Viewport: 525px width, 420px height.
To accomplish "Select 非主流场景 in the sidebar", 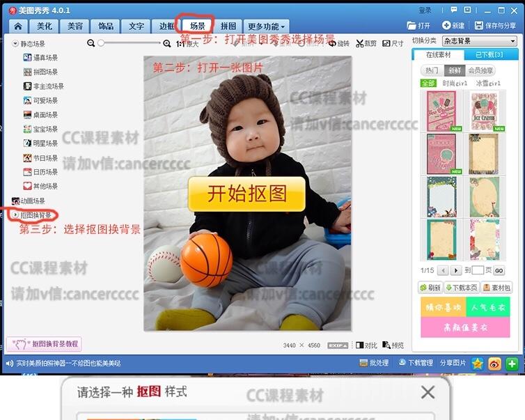I will 44,86.
